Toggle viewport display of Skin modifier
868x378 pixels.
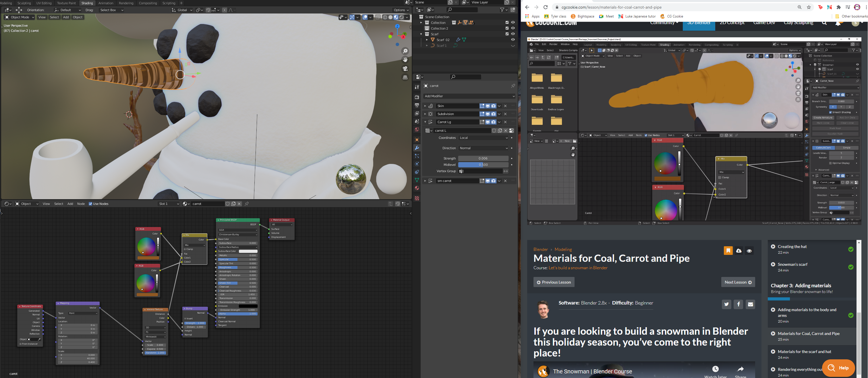pyautogui.click(x=488, y=106)
